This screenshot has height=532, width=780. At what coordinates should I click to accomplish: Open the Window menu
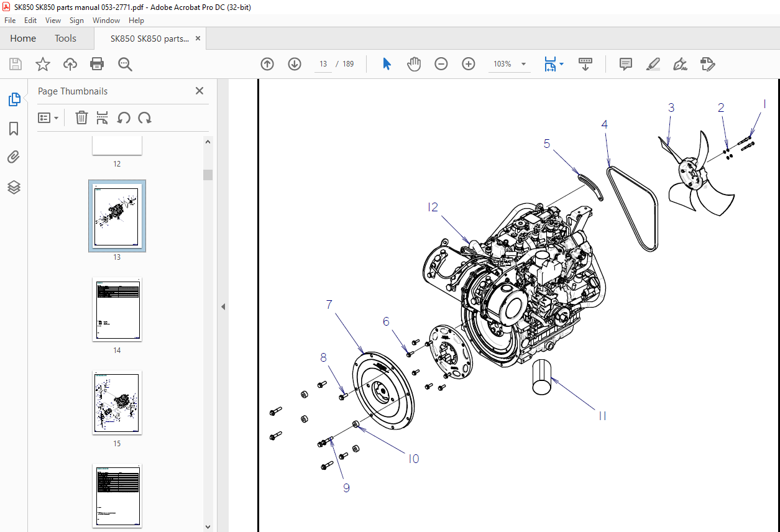point(106,21)
